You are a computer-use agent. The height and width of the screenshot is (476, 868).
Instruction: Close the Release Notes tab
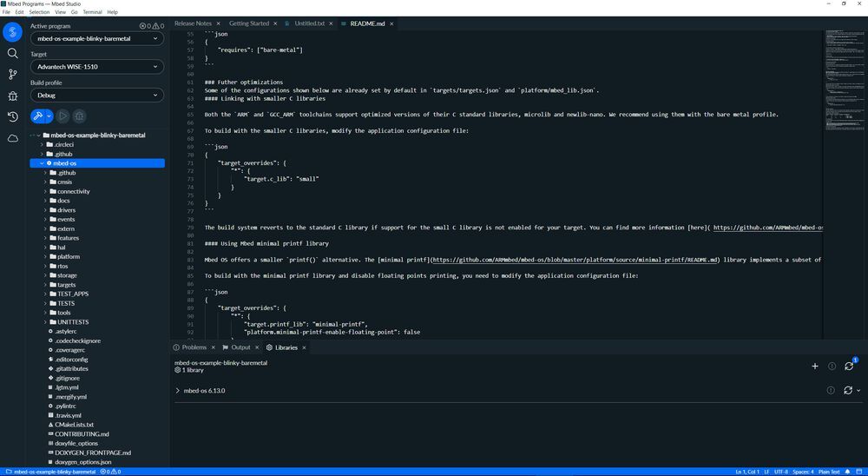tap(218, 23)
